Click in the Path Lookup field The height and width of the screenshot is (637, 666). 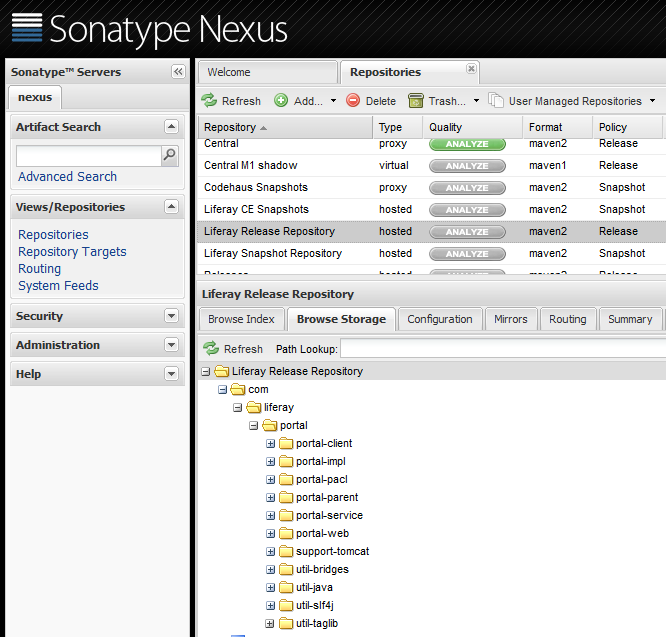[x=503, y=349]
